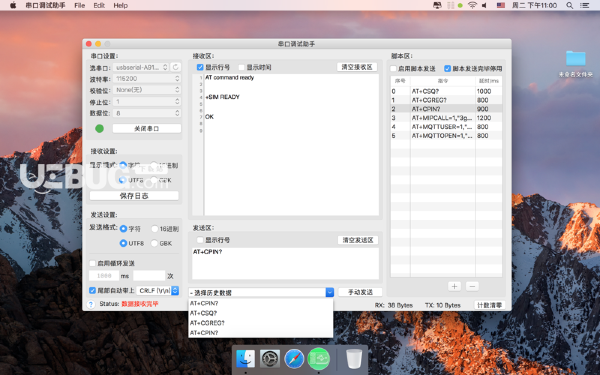Click the history data dropdown arrow
This screenshot has width=600, height=375.
coord(329,292)
